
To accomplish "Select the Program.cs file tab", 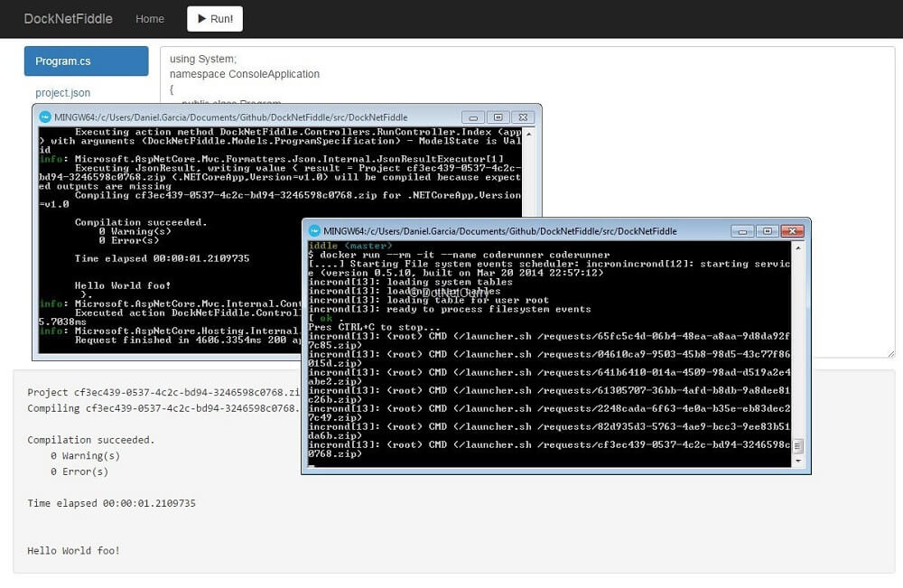I will [87, 61].
